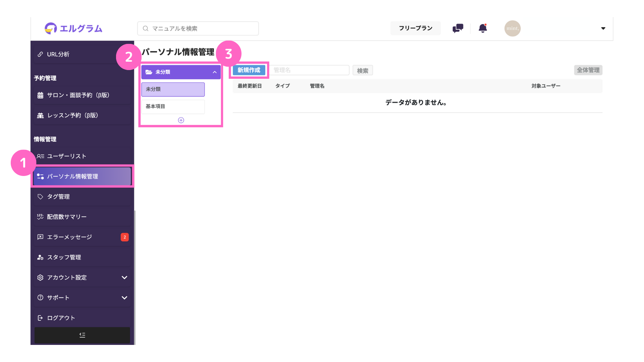The height and width of the screenshot is (362, 644).
Task: Click the 検索 button
Action: coord(363,70)
